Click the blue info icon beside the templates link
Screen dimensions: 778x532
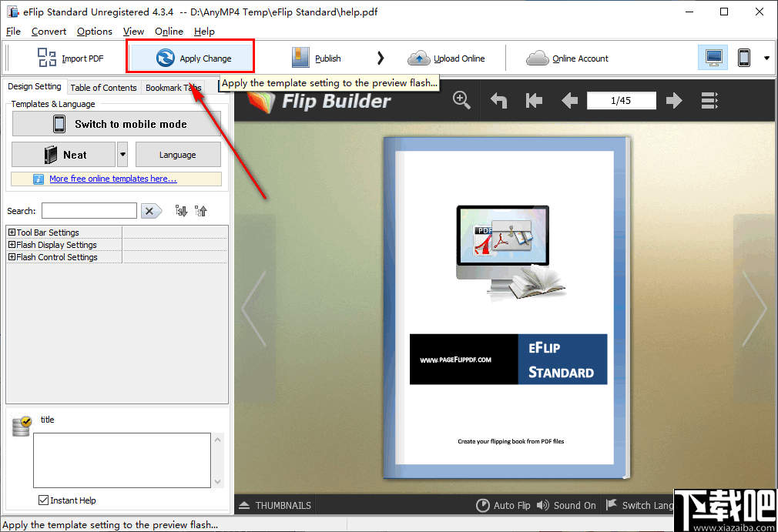[x=39, y=179]
